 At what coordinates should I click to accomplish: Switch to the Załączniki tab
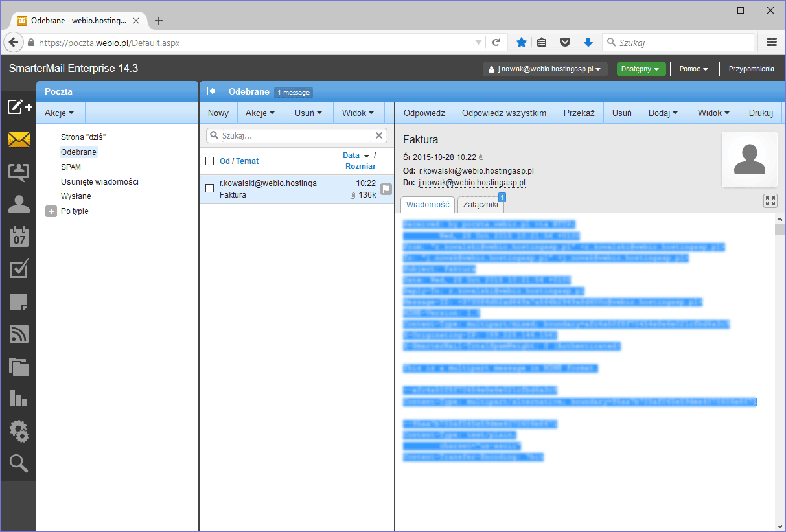480,205
